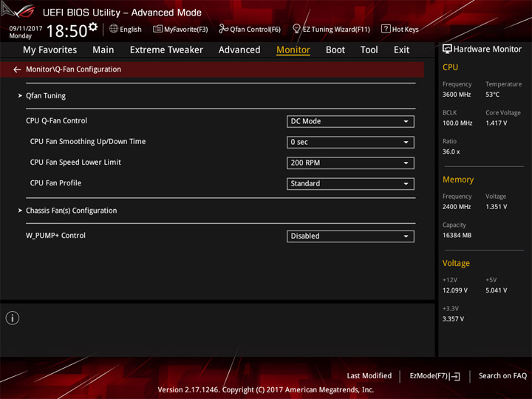Go to the Boot tab
Screen dimensions: 532x399
click(335, 50)
